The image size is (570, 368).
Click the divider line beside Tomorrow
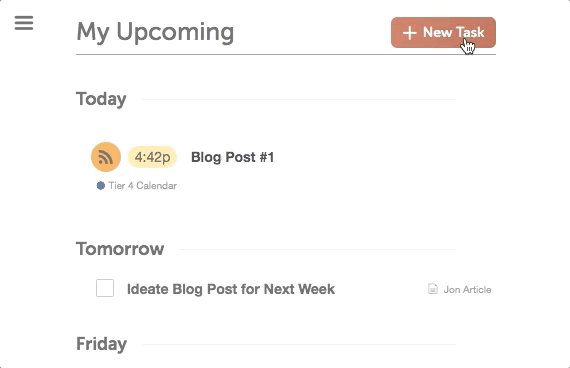coord(317,249)
